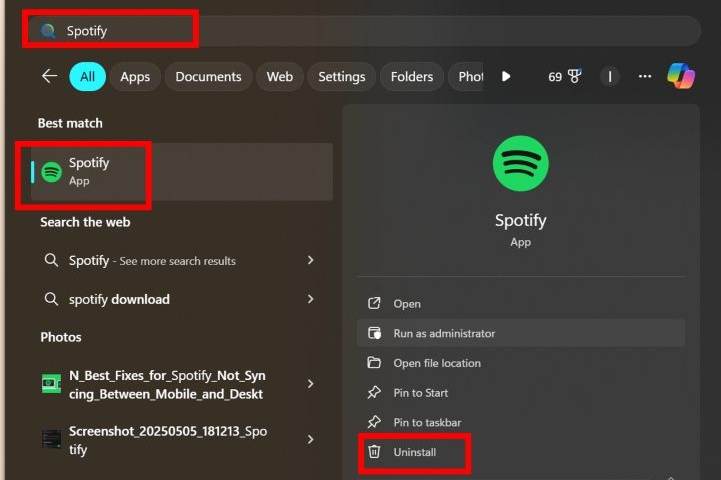The width and height of the screenshot is (721, 480).
Task: Open the Copilot icon in search header
Action: 680,76
